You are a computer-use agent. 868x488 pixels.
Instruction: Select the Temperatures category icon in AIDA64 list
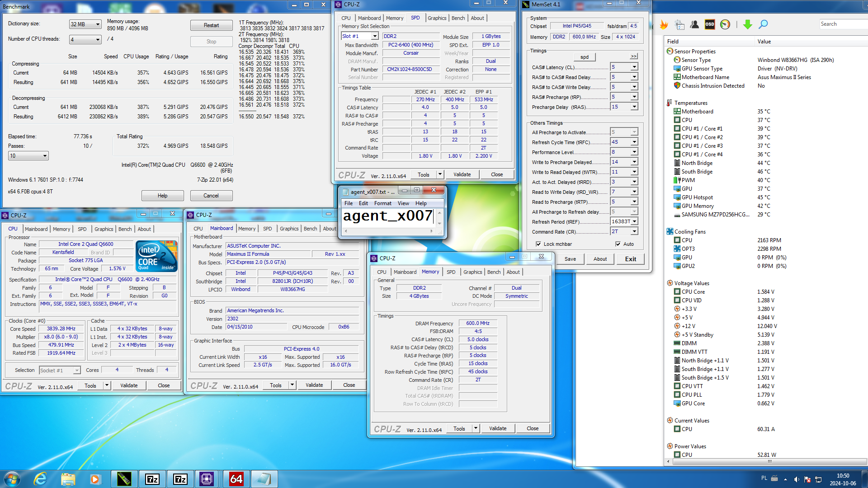(x=670, y=103)
